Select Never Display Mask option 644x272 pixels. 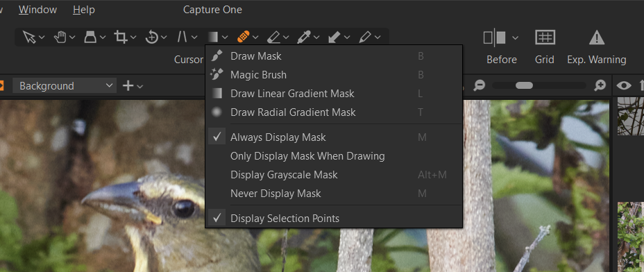(x=334, y=194)
